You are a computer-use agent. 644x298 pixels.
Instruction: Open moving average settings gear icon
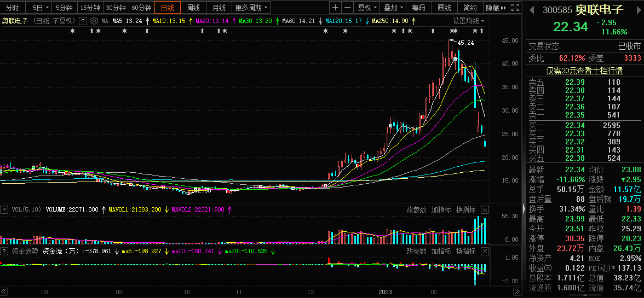tap(94, 21)
